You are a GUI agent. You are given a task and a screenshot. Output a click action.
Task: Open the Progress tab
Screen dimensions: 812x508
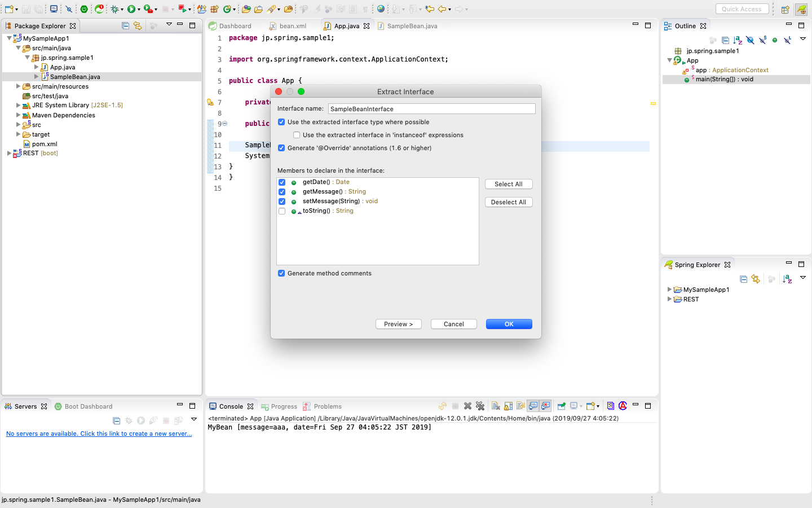pyautogui.click(x=279, y=406)
